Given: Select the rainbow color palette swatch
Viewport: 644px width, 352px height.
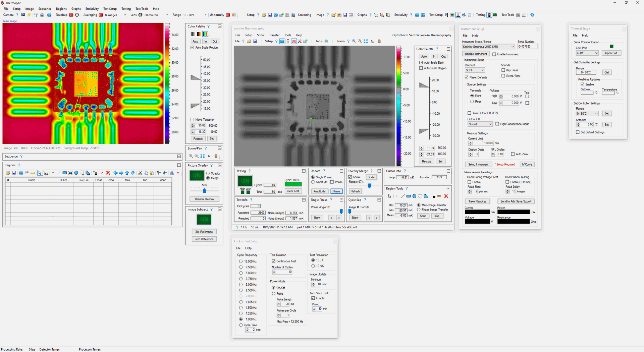Looking at the screenshot, I should coord(205,34).
